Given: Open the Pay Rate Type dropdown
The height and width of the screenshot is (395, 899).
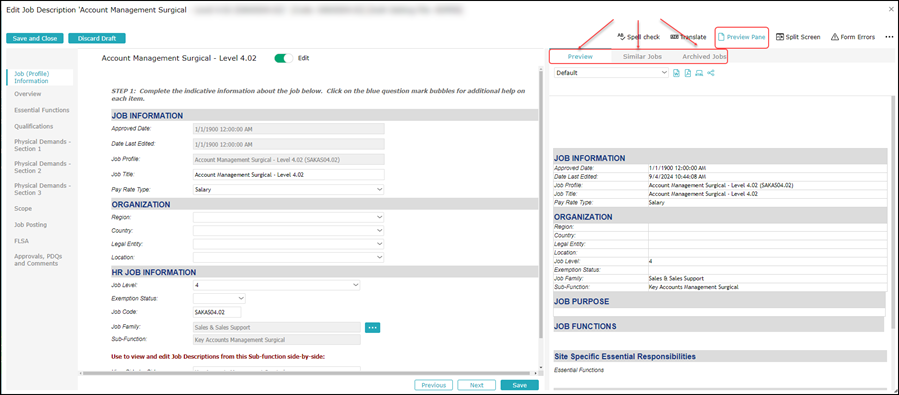Looking at the screenshot, I should tap(288, 189).
